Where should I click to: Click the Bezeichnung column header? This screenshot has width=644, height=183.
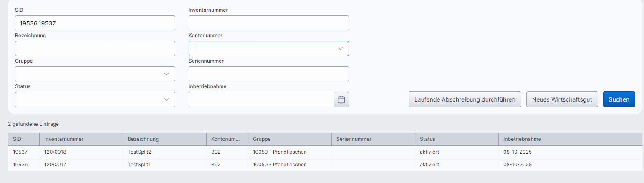point(143,139)
